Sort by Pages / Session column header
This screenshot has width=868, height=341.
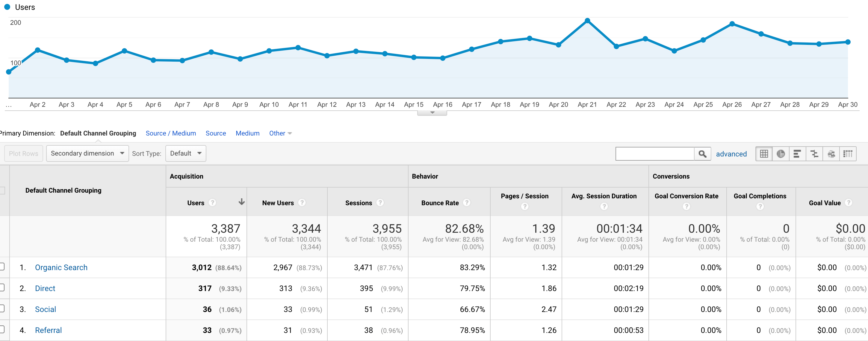coord(525,196)
